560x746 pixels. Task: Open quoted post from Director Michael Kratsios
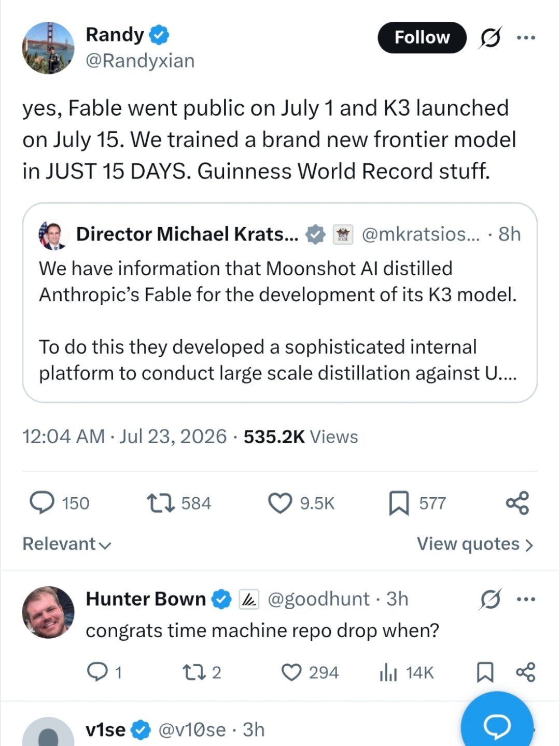(279, 303)
